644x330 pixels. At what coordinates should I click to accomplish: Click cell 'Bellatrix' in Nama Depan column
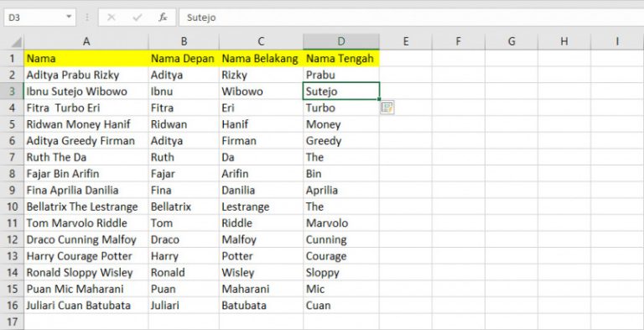point(184,207)
